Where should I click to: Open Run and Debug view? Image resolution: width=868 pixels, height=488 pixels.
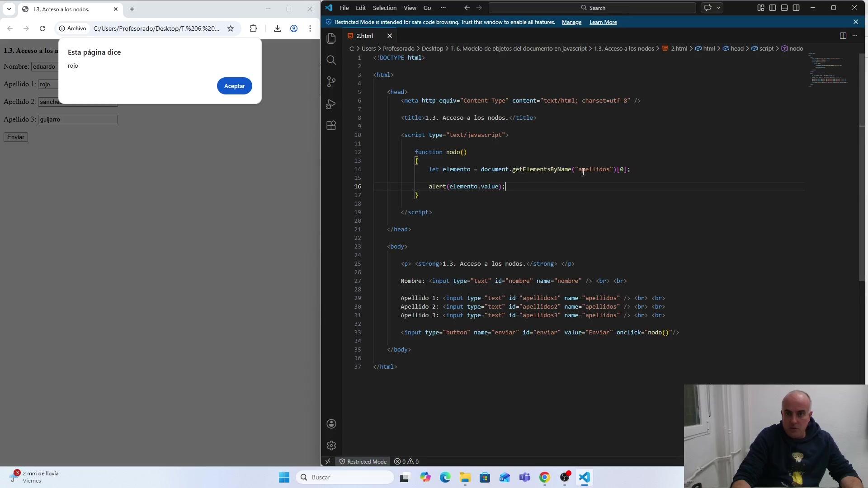[331, 104]
